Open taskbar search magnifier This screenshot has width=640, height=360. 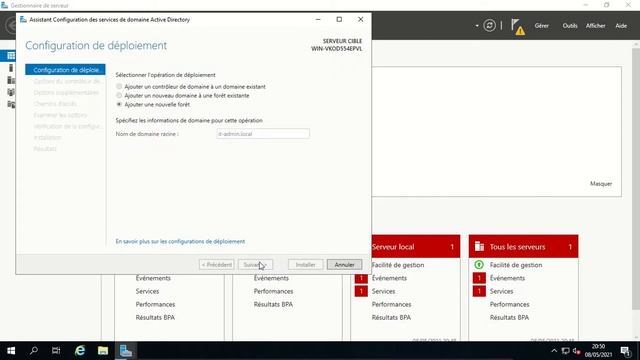click(x=34, y=351)
